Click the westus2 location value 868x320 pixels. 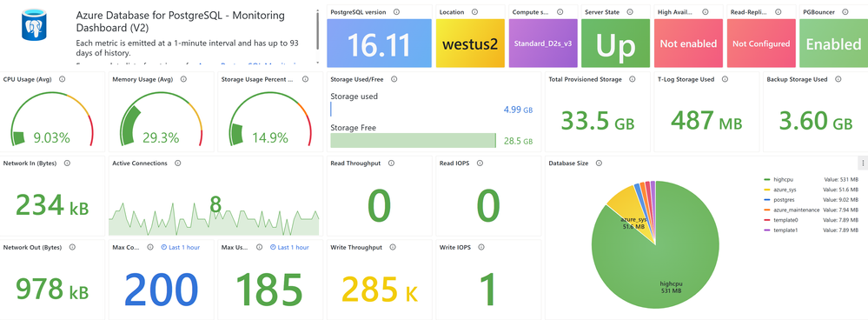pos(470,44)
